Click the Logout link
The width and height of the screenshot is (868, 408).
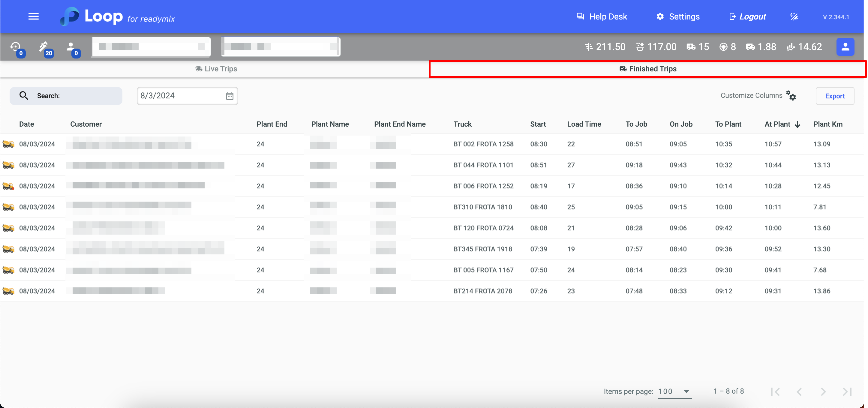tap(747, 16)
